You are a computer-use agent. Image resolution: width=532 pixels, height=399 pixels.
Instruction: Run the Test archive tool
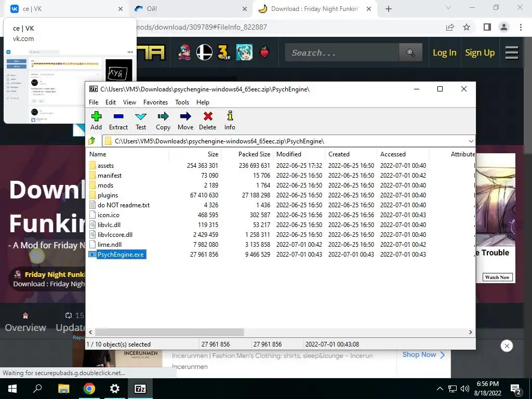click(141, 121)
